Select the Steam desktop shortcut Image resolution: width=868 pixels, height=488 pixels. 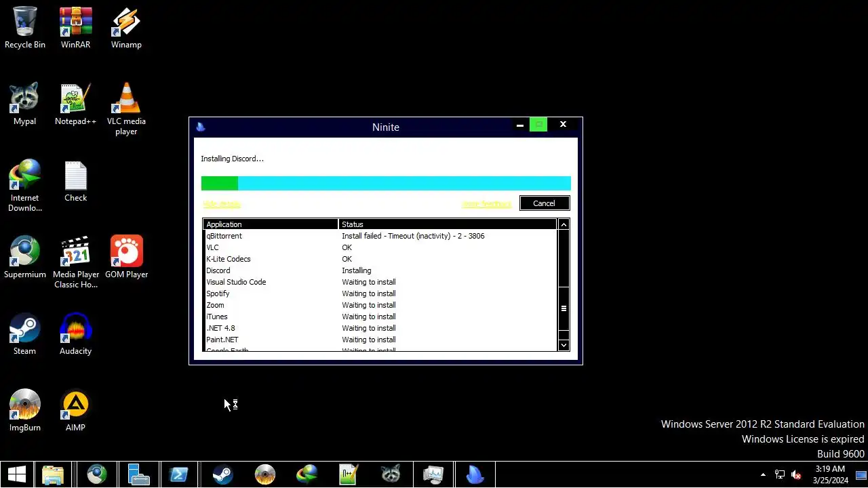25,334
